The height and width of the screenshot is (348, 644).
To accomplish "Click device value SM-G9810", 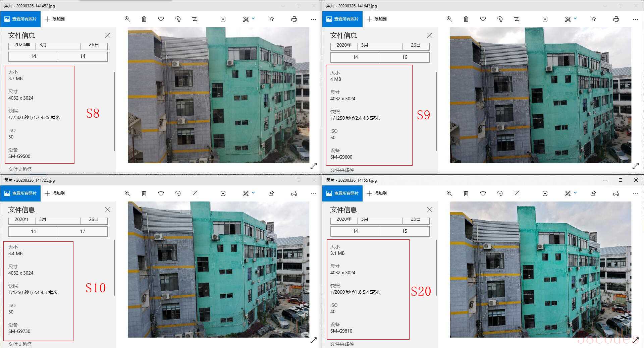I will coord(341,331).
